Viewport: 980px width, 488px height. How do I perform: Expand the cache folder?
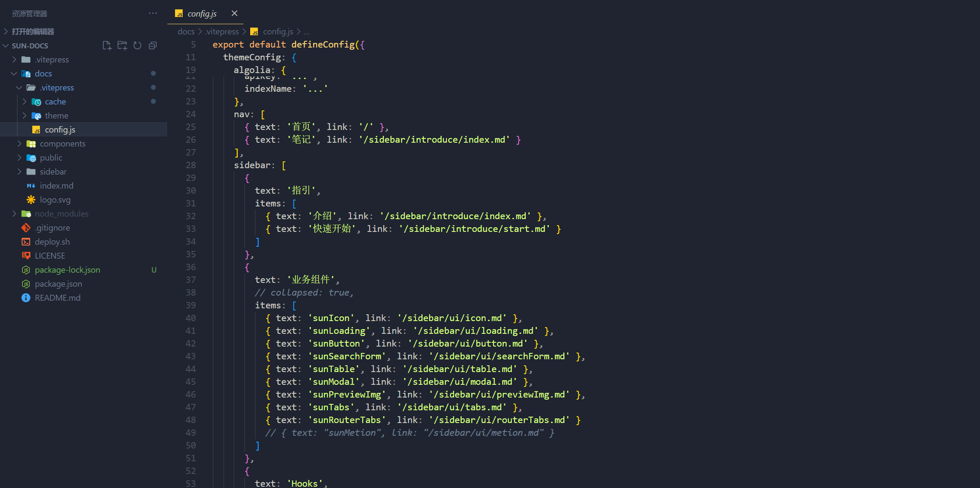pos(24,102)
